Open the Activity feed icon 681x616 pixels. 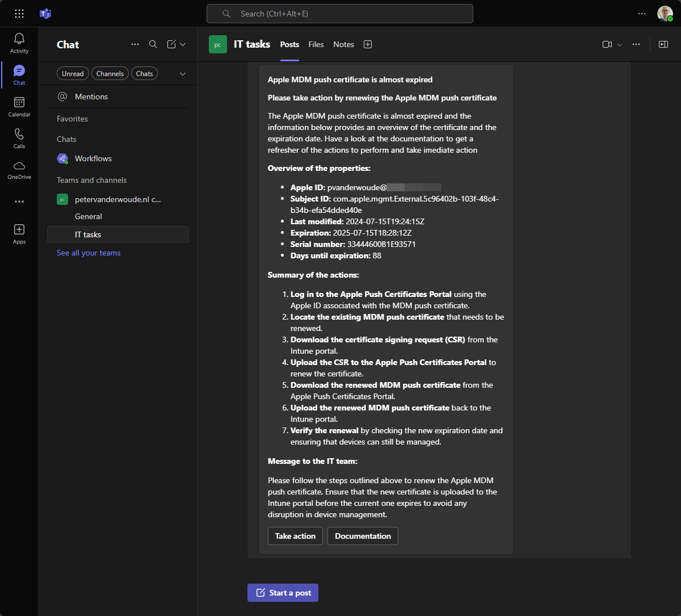tap(19, 43)
